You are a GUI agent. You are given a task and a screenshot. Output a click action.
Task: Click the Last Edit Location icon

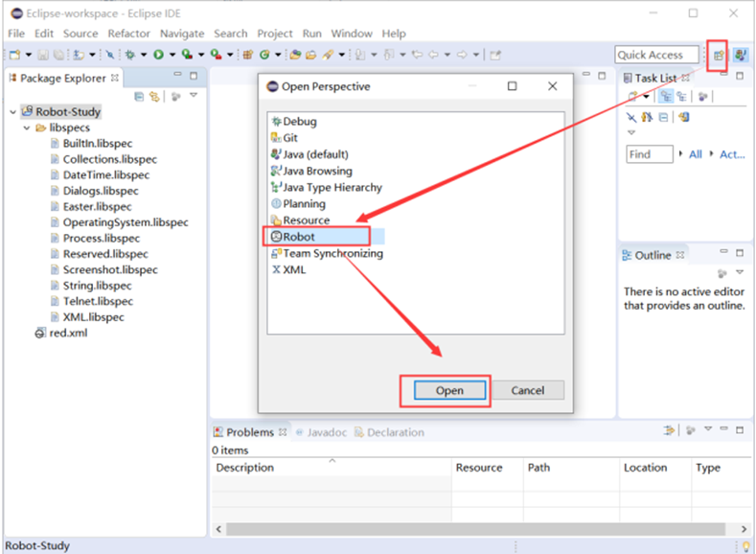[417, 55]
